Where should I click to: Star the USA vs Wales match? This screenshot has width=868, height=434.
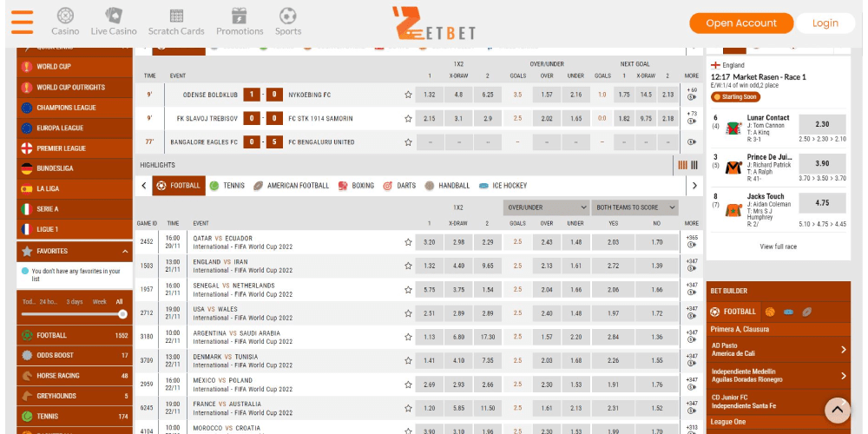tap(408, 313)
